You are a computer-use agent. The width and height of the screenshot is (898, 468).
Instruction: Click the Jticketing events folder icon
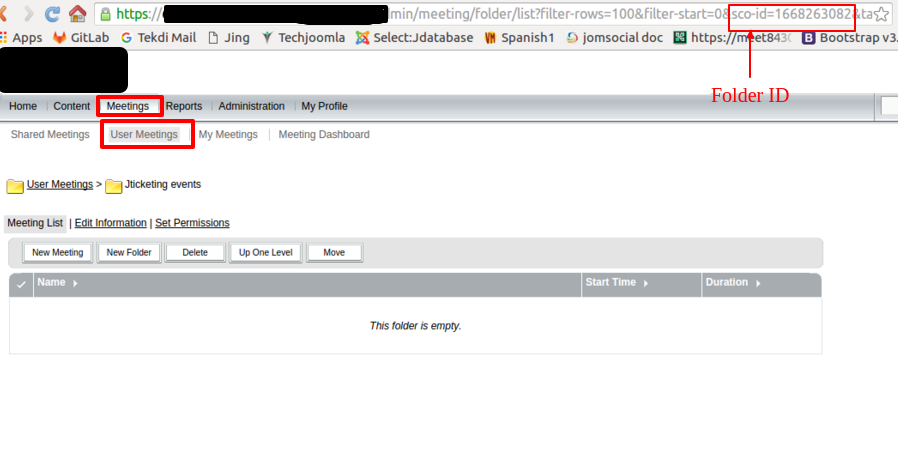tap(114, 185)
